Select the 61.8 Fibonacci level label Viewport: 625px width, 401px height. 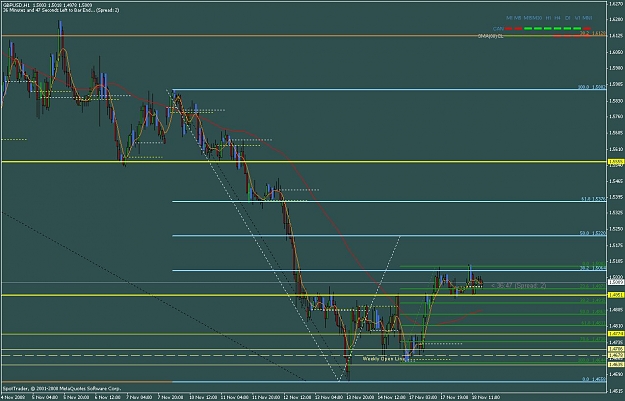tap(594, 199)
